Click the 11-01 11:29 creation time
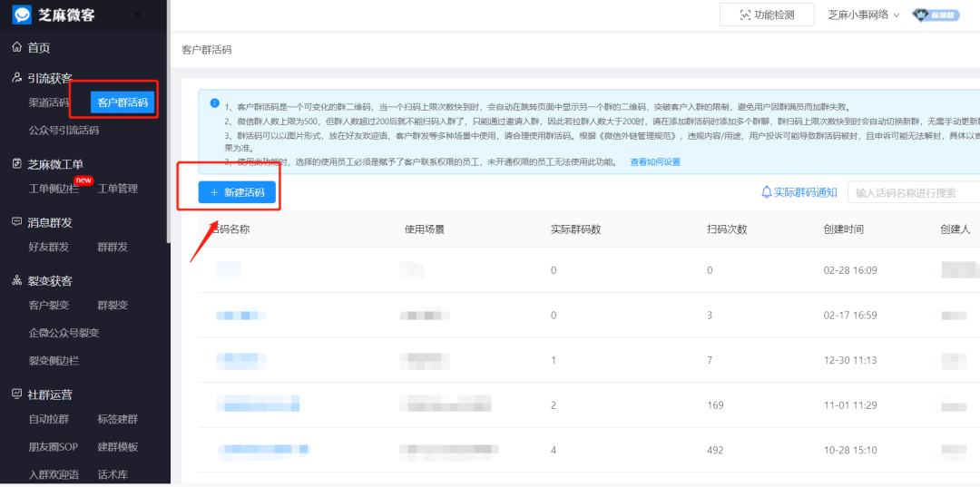The width and height of the screenshot is (980, 487). click(x=850, y=405)
